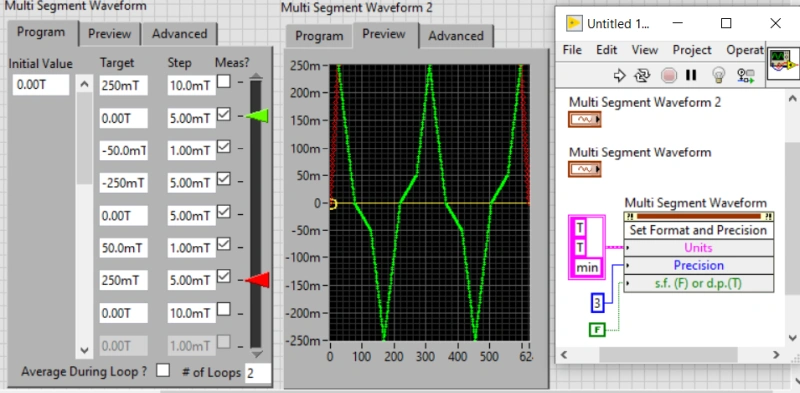
Task: Click the yellow cursor at graph origin
Action: point(332,204)
